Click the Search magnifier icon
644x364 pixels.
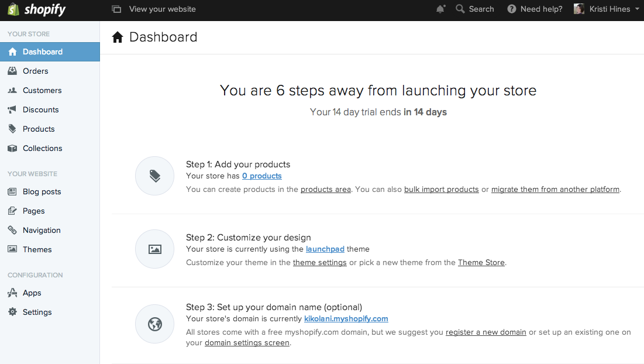coord(460,9)
